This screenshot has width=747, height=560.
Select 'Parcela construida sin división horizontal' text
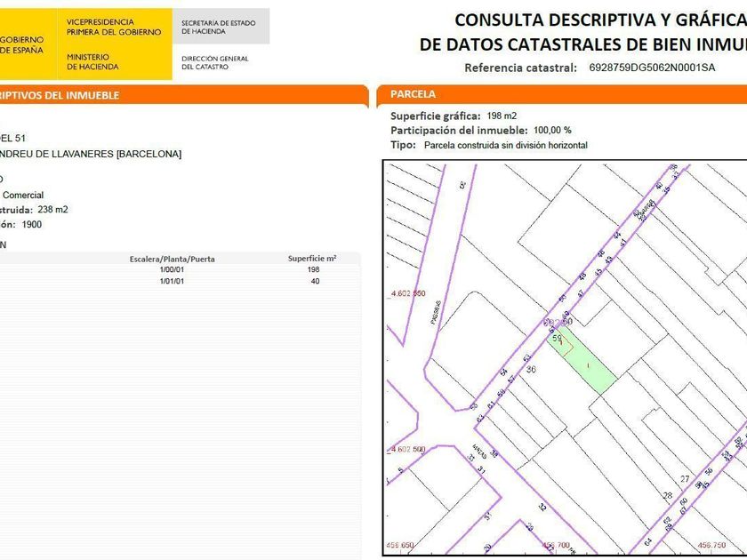click(x=506, y=145)
